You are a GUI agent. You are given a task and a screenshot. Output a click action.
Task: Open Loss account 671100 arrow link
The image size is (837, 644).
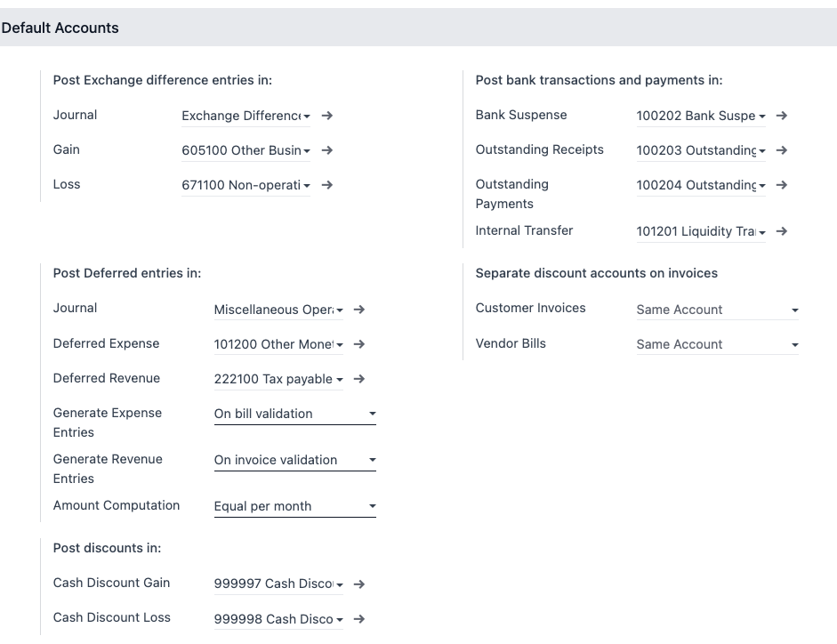pyautogui.click(x=327, y=185)
